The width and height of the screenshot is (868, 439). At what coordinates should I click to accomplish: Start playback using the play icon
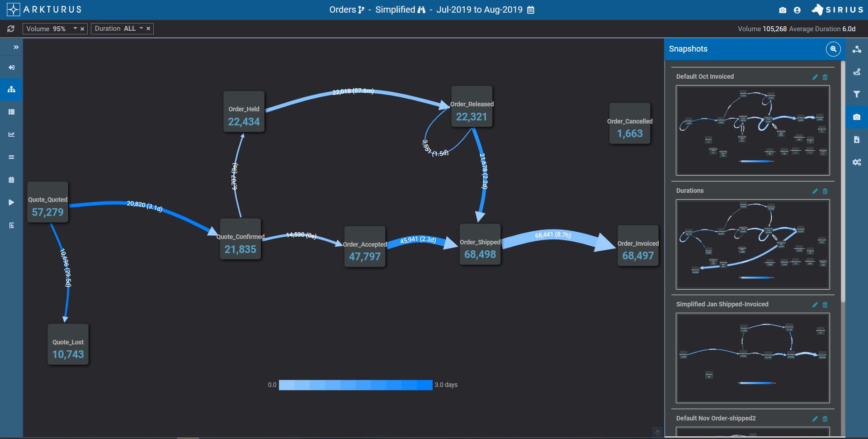[x=11, y=202]
